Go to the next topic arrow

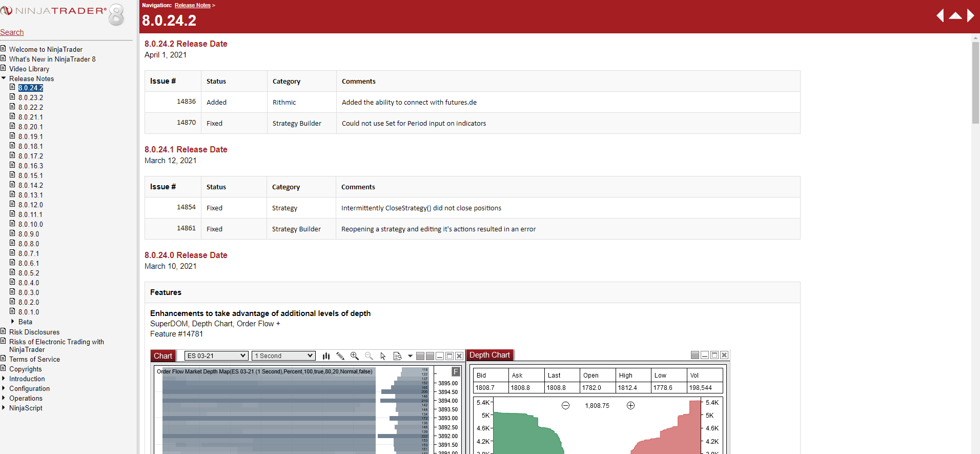[x=971, y=16]
